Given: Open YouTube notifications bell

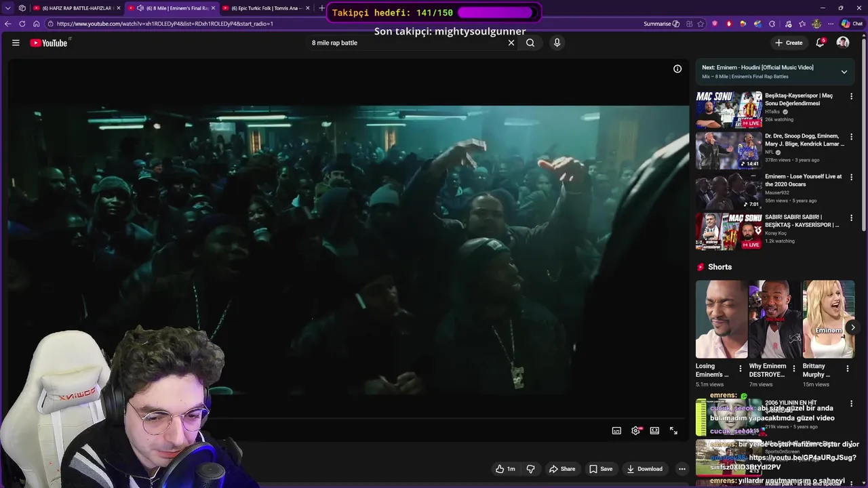Looking at the screenshot, I should (x=820, y=43).
